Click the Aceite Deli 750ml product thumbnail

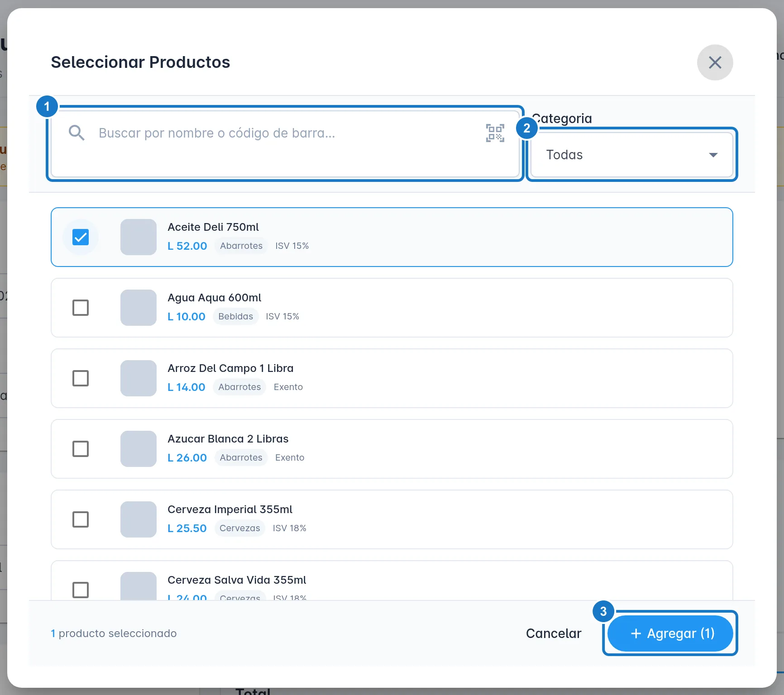coord(139,237)
